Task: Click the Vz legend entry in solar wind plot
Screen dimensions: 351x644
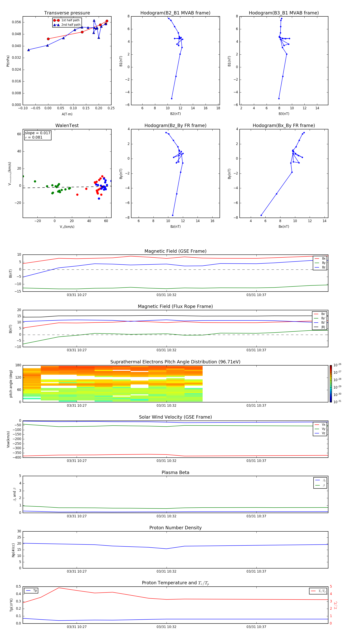Action: tap(320, 433)
